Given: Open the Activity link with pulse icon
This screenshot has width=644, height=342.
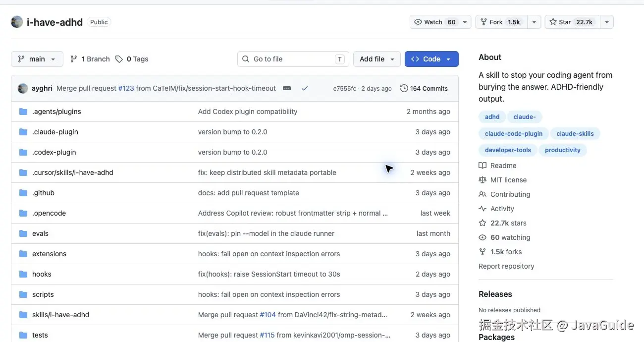Looking at the screenshot, I should (x=496, y=209).
